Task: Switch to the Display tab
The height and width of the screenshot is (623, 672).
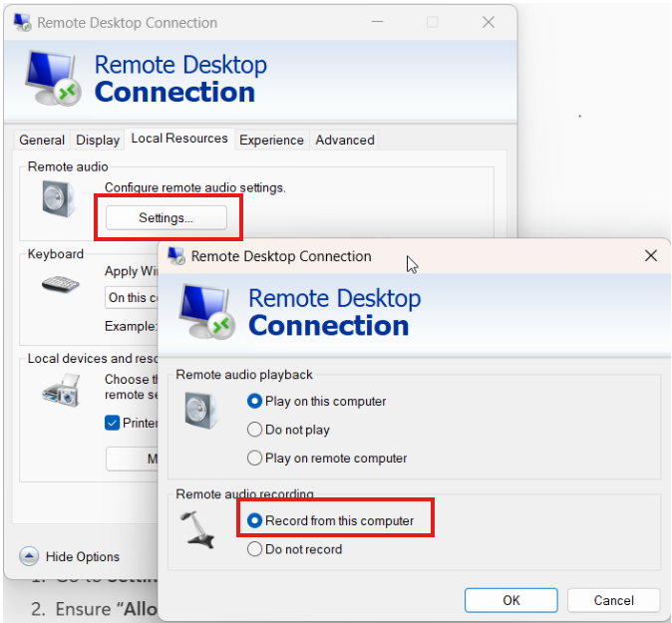Action: pos(98,141)
